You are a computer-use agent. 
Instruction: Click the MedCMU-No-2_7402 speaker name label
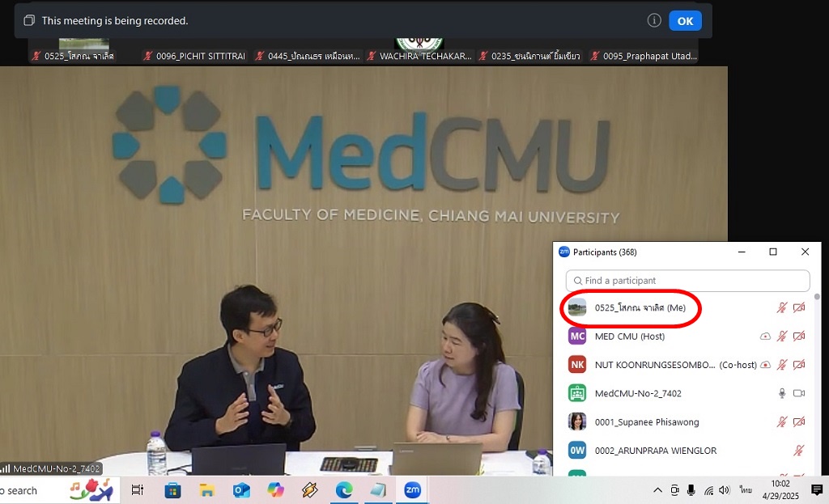(x=51, y=468)
